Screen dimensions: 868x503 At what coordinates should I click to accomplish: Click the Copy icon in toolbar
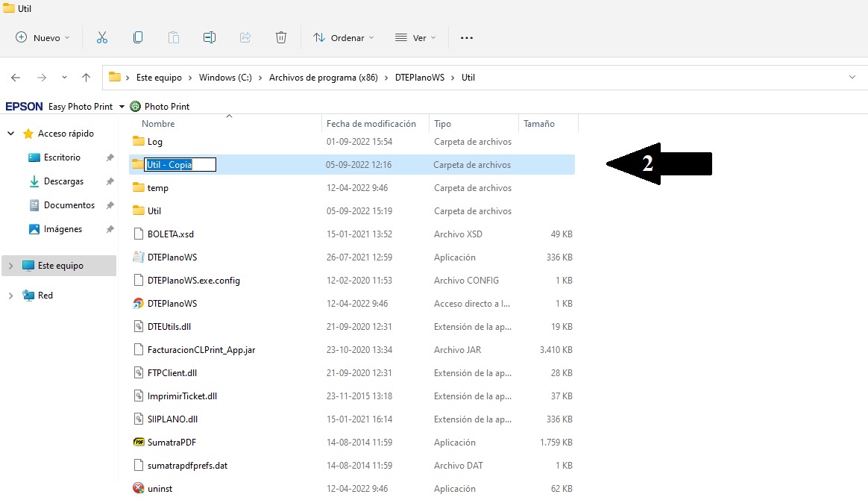[138, 37]
